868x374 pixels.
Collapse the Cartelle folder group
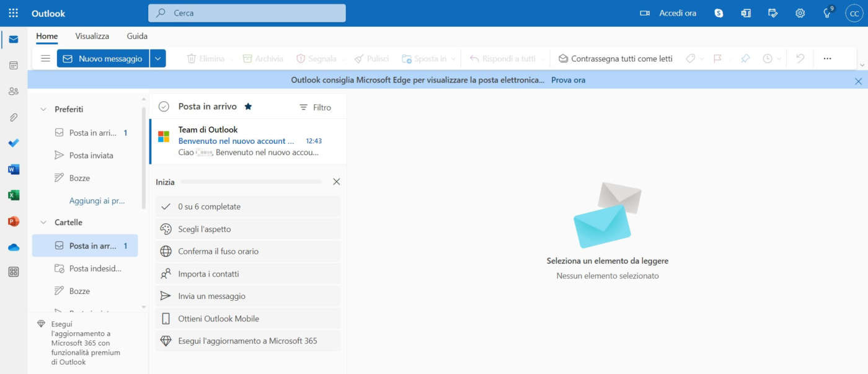tap(43, 222)
